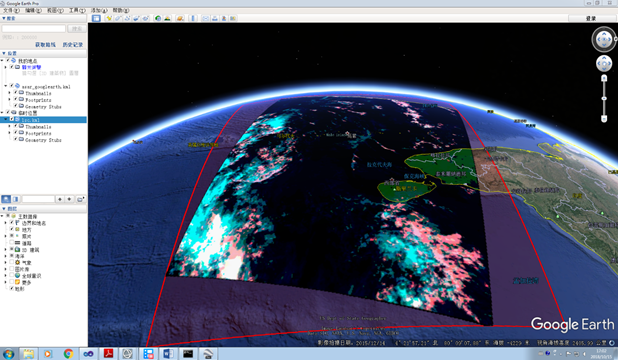Click the add folder icon in places panel
This screenshot has height=360, width=618.
80,199
